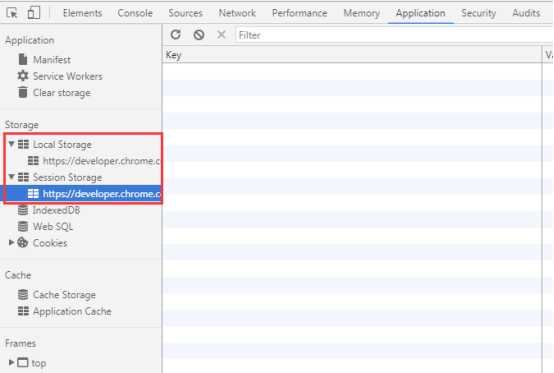554x373 pixels.
Task: Open the Manifest item
Action: coord(52,60)
